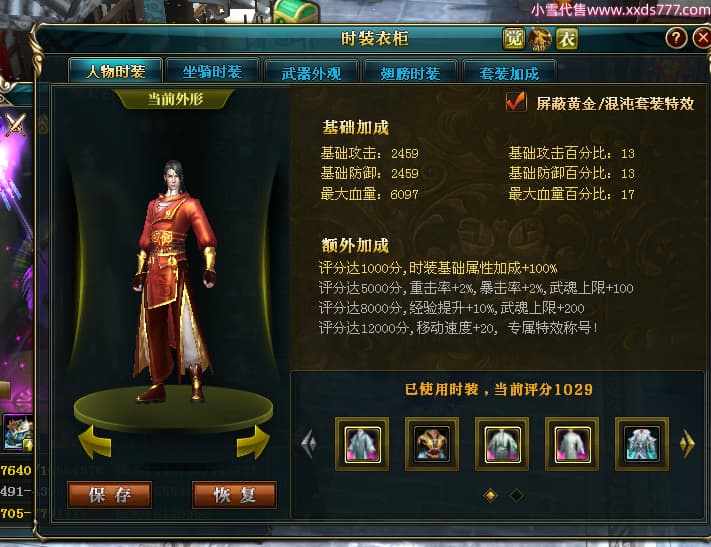This screenshot has height=547, width=711.
Task: Select the golden armor costume icon
Action: click(x=432, y=444)
